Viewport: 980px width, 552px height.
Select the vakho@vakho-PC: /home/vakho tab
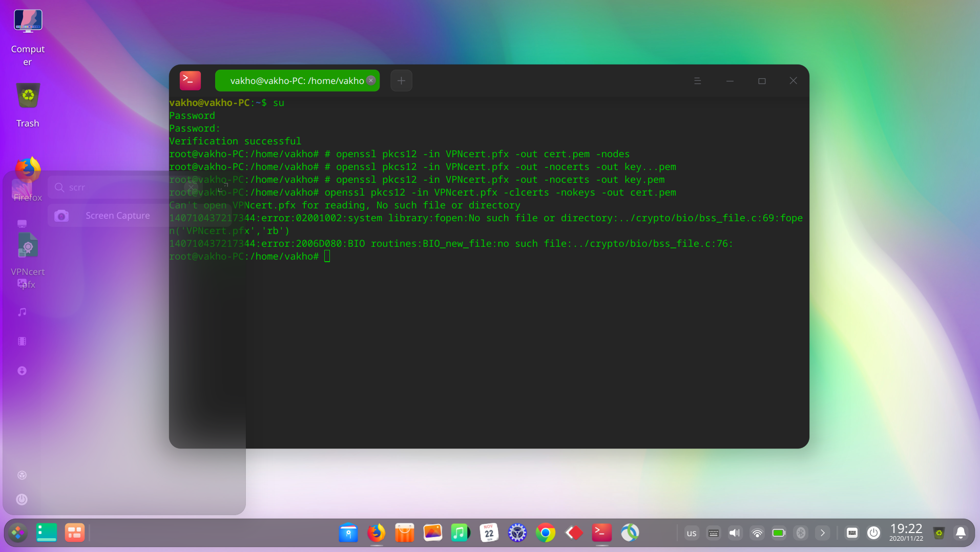coord(297,81)
